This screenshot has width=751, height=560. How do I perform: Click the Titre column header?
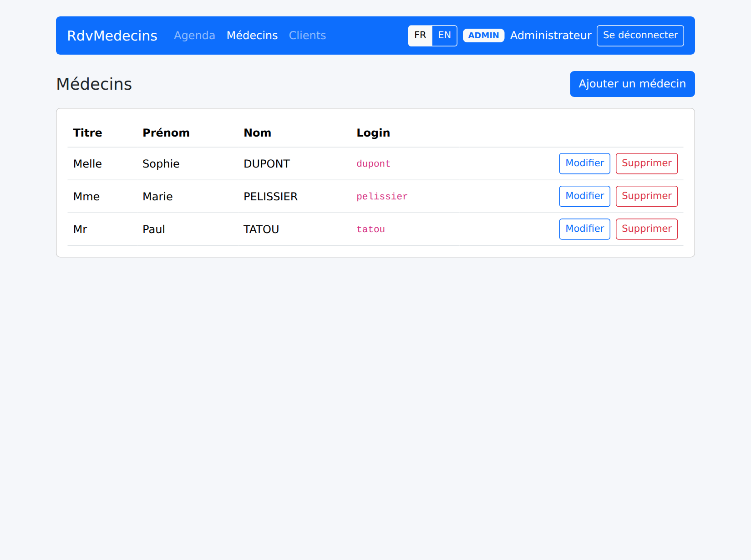click(87, 133)
